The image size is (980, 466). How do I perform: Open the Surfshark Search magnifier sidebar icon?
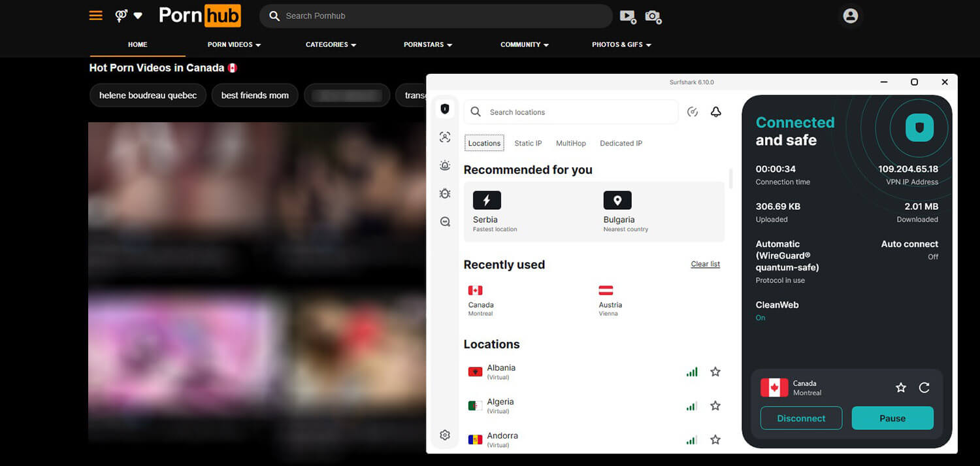tap(445, 222)
